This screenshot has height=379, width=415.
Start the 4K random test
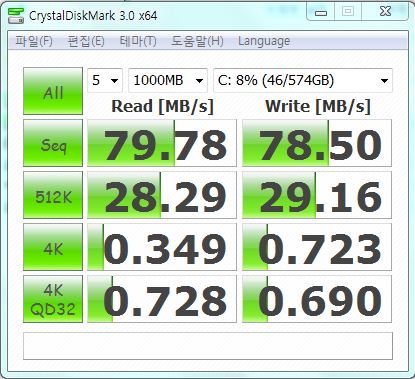[x=53, y=247]
